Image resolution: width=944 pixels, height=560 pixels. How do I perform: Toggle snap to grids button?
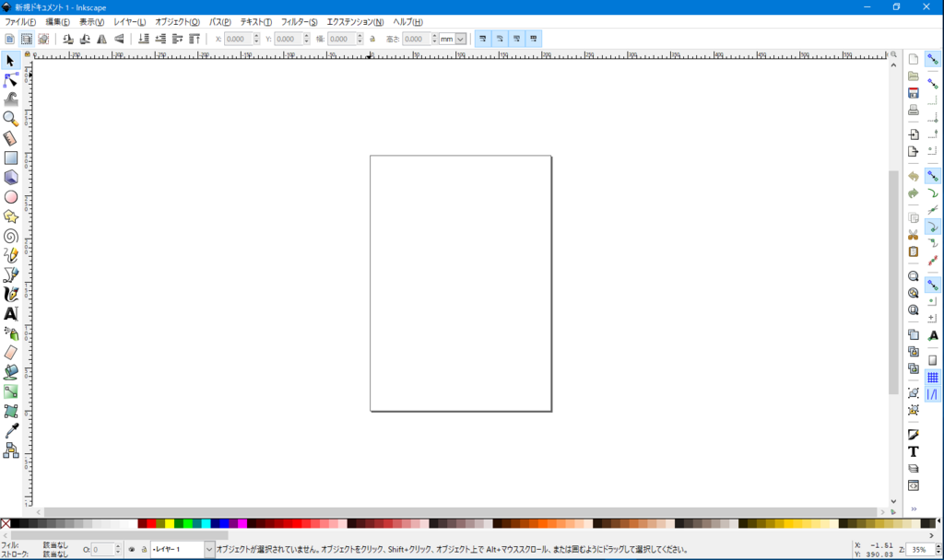pos(933,377)
